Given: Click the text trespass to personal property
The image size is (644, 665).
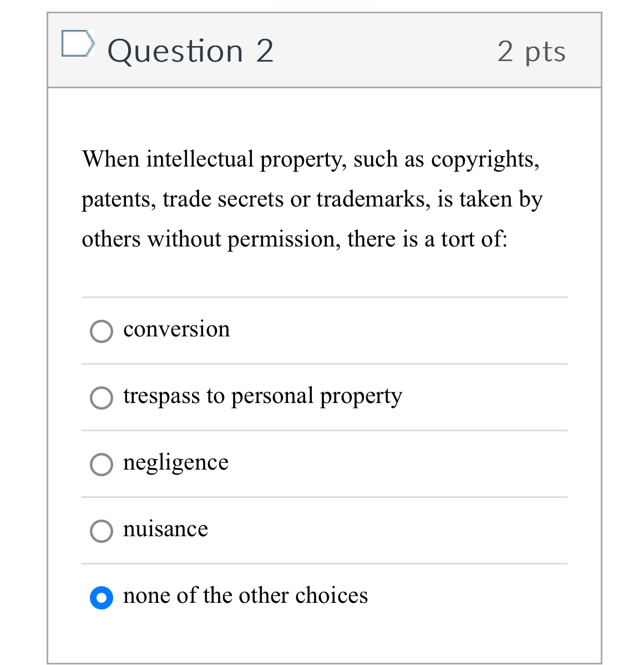Looking at the screenshot, I should click(x=262, y=397).
